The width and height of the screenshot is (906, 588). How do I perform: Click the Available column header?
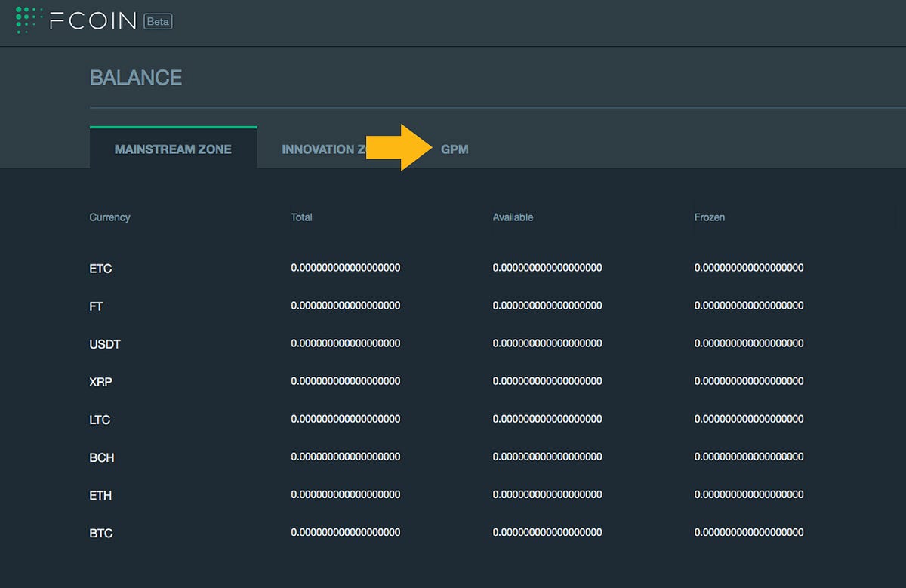[513, 217]
